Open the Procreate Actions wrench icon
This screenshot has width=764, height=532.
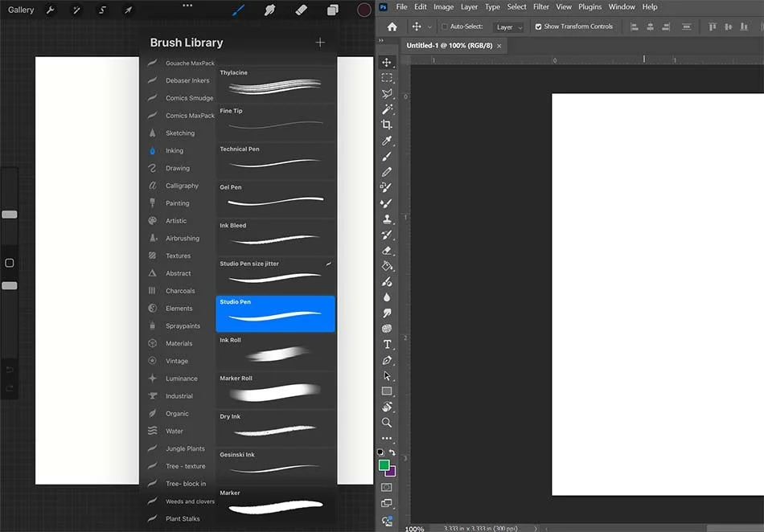(x=50, y=10)
